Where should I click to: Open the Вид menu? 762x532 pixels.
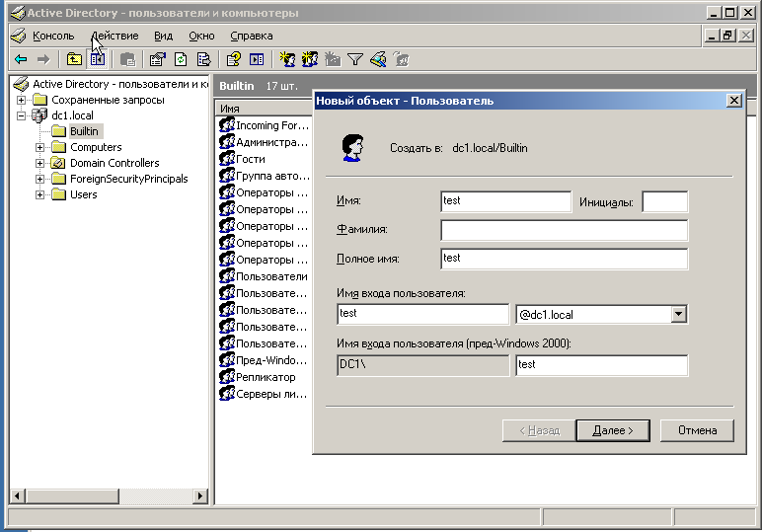pos(163,36)
